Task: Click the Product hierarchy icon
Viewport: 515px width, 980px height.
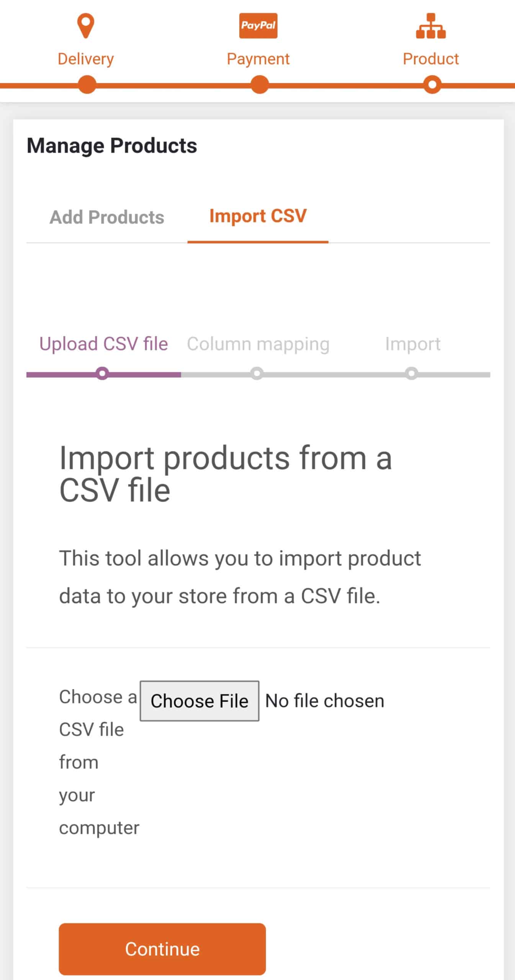Action: tap(431, 26)
